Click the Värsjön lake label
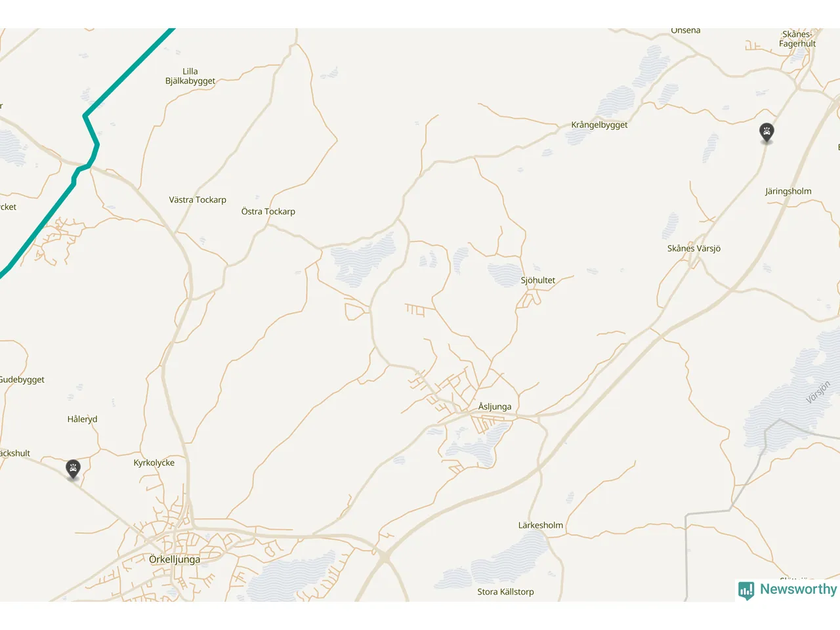The image size is (840, 630). coord(818,392)
